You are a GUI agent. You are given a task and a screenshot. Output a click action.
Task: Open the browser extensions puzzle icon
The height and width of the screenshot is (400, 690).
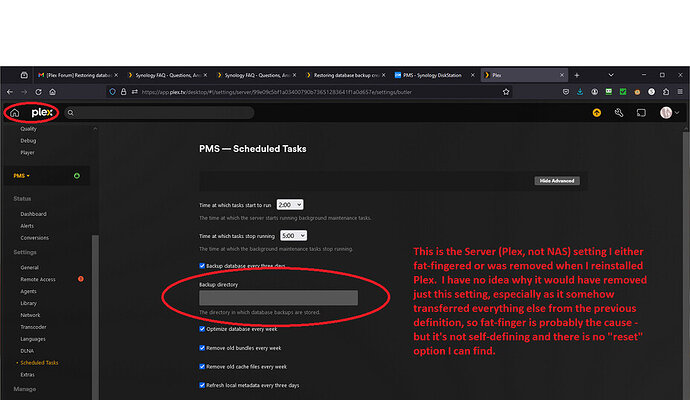coord(666,92)
